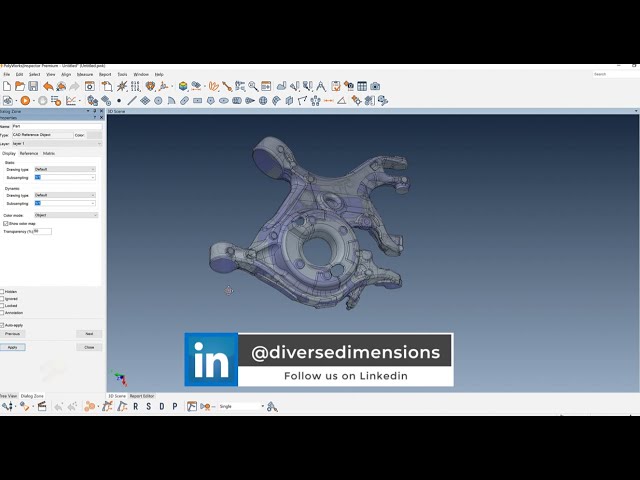640x480 pixels.
Task: Open the Dynamic Subsampling dropdown
Action: point(64,203)
